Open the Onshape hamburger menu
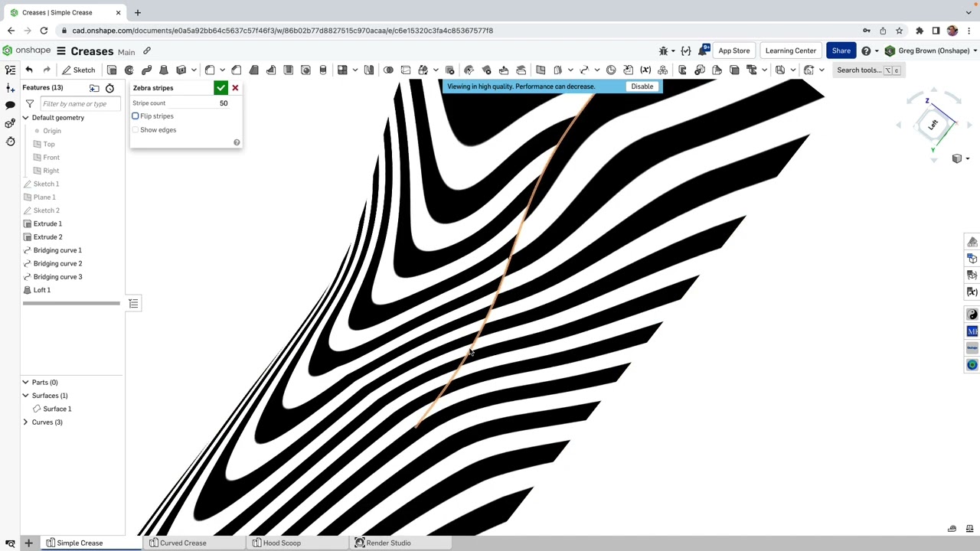 point(61,51)
